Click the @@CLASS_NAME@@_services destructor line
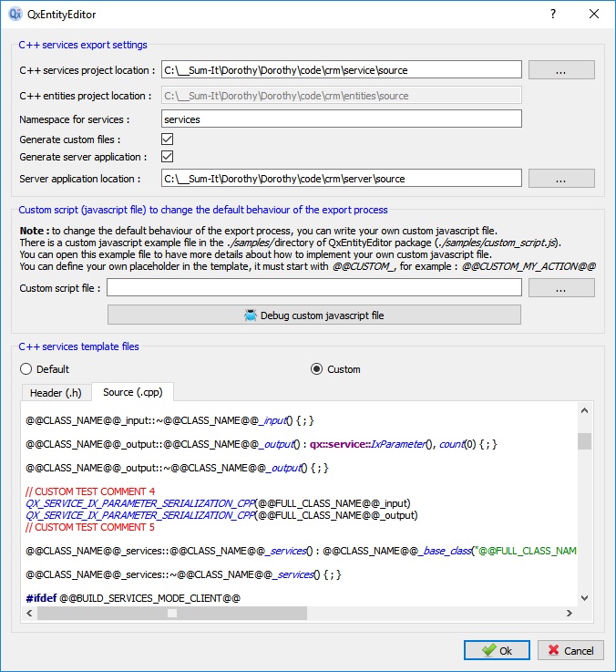 click(183, 574)
